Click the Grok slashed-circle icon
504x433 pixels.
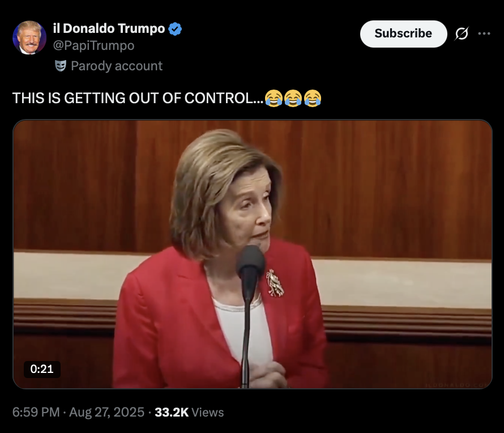coord(462,33)
